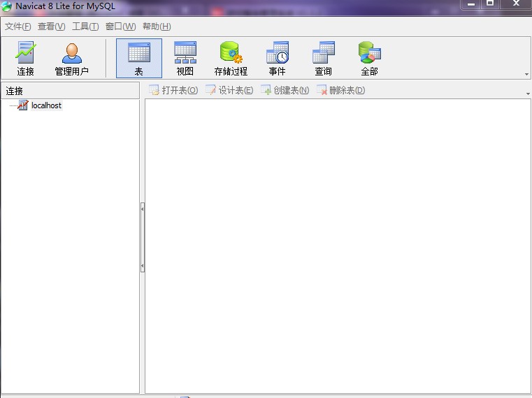The height and width of the screenshot is (398, 532).
Task: Minimize the Navicat window
Action: [470, 4]
